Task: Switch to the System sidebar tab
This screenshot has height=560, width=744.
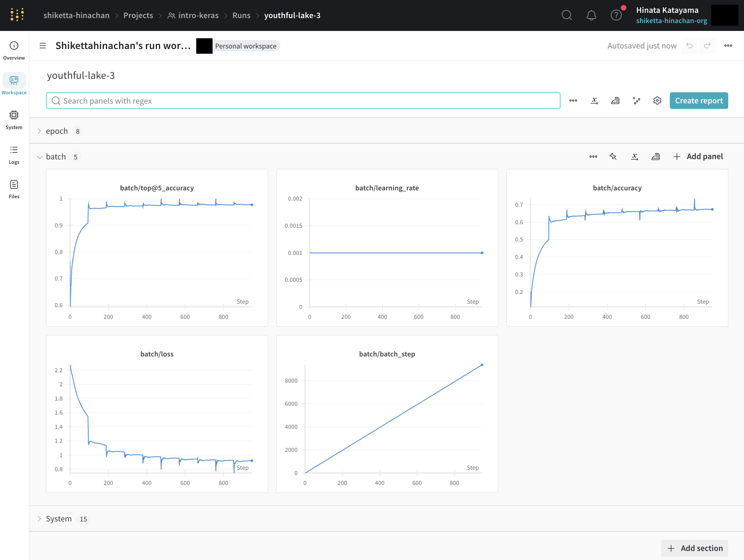Action: click(14, 120)
